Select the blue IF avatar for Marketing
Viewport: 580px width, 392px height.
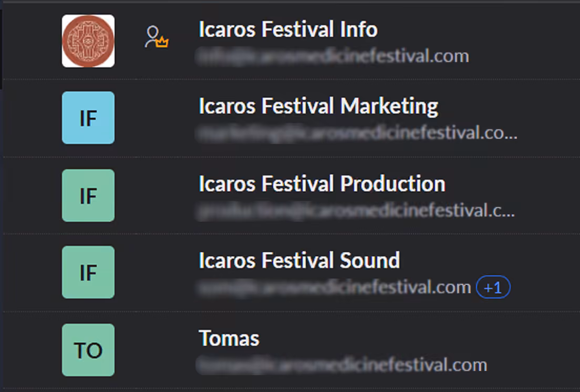(x=88, y=118)
